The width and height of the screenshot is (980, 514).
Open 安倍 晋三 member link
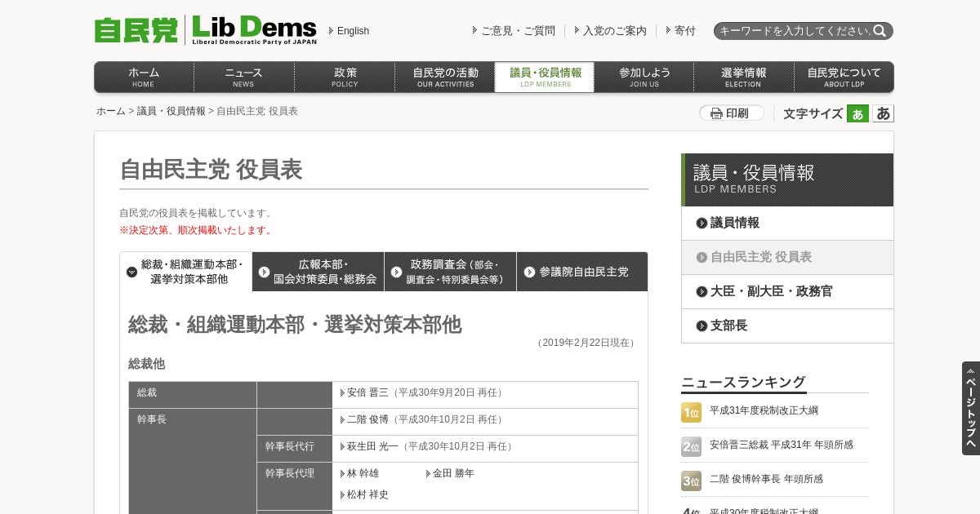(x=367, y=392)
